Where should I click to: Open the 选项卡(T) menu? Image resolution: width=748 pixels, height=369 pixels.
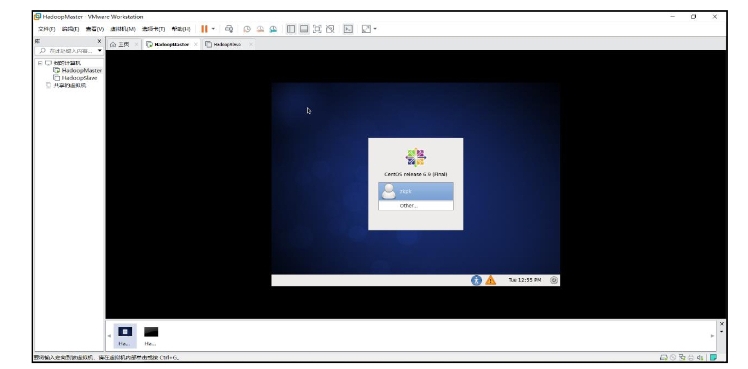153,29
